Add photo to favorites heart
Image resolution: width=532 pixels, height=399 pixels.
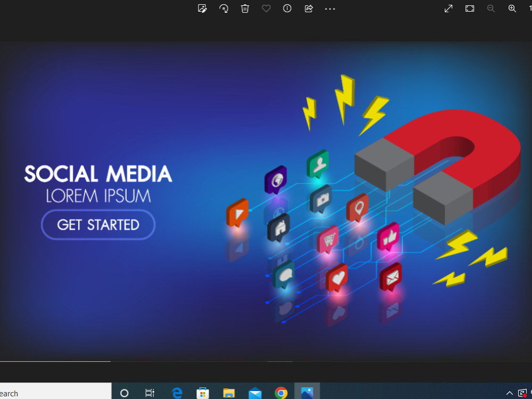click(267, 8)
